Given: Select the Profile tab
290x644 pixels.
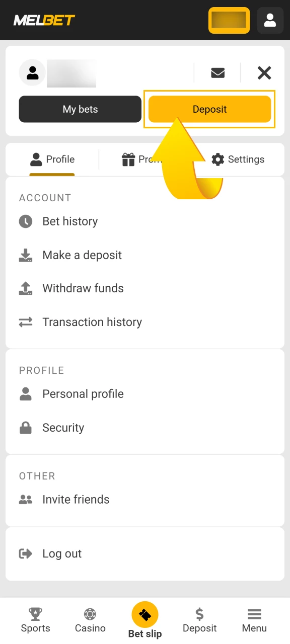Looking at the screenshot, I should click(52, 159).
